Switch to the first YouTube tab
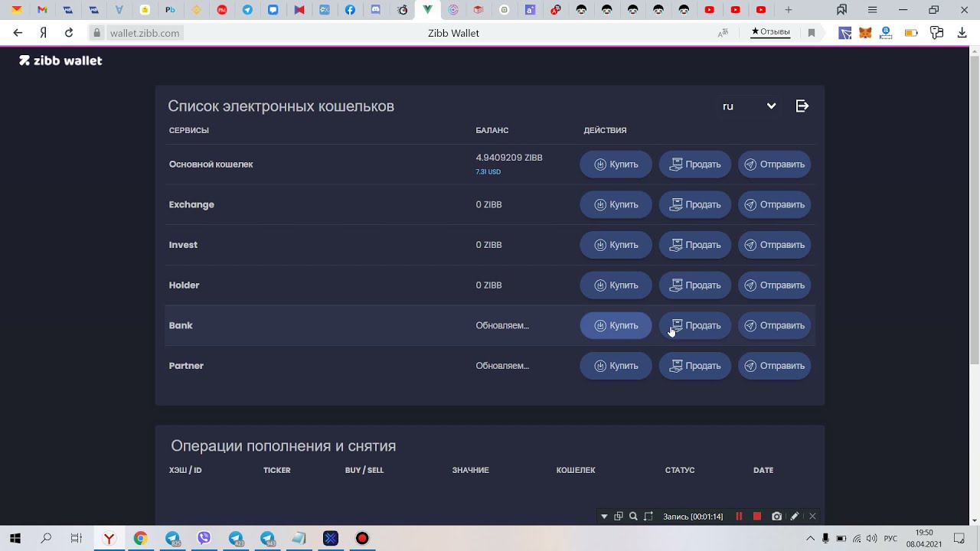This screenshot has width=980, height=551. [x=710, y=10]
